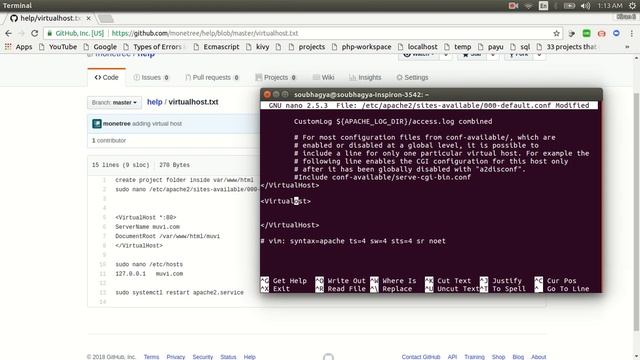Screen dimensions: 640x360
Task: Click the screen recording camera indicator
Action: 513,5
